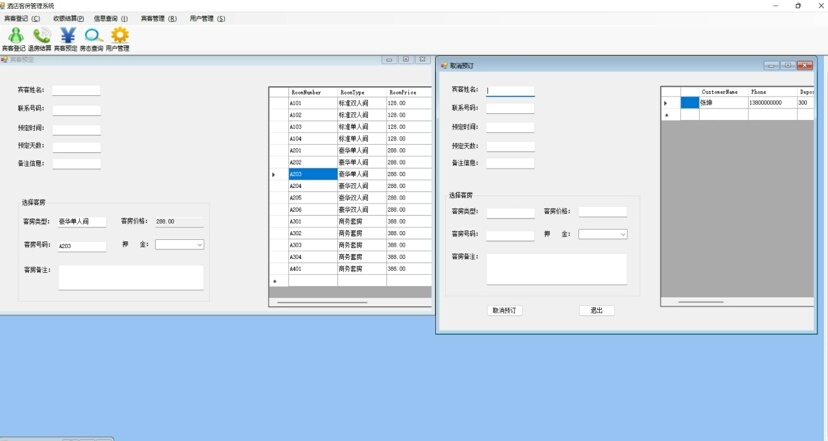Viewport: 828px width, 441px height.
Task: Click 客房备注 text area in 宾客预定 window
Action: click(131, 277)
